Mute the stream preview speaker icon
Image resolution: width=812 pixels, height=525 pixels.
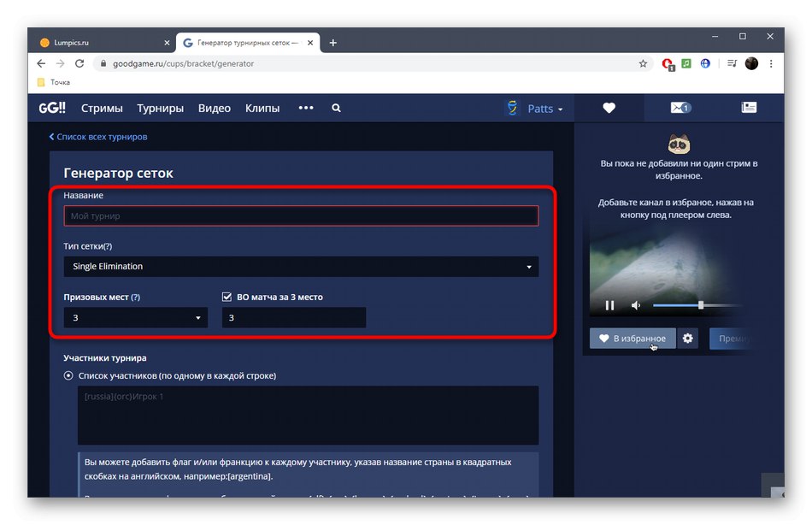coord(636,305)
